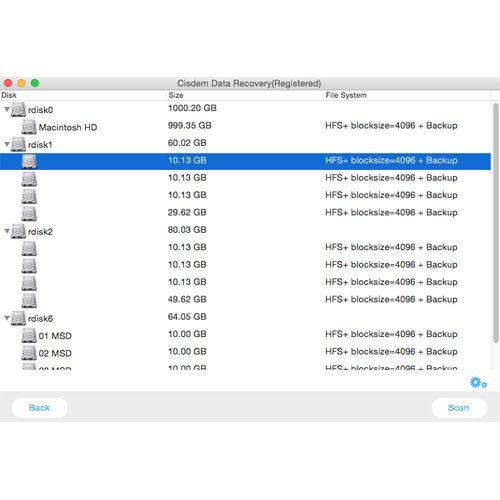
Task: Click the file system text in the 02 MSD row
Action: pyautogui.click(x=391, y=351)
